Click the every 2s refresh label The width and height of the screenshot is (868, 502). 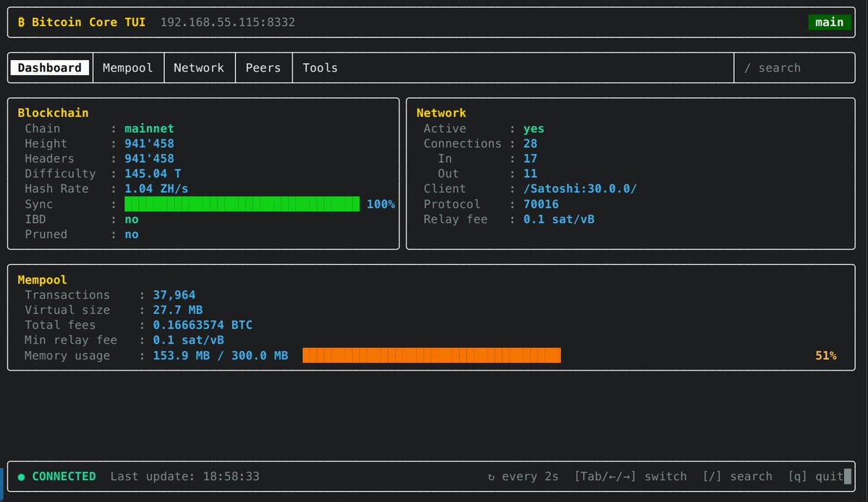(x=531, y=477)
